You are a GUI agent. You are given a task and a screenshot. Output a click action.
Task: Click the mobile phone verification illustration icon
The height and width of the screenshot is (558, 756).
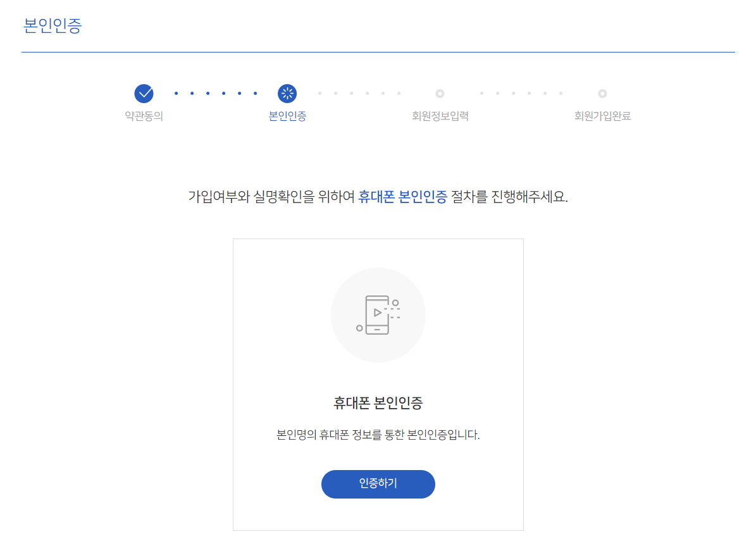pyautogui.click(x=378, y=314)
